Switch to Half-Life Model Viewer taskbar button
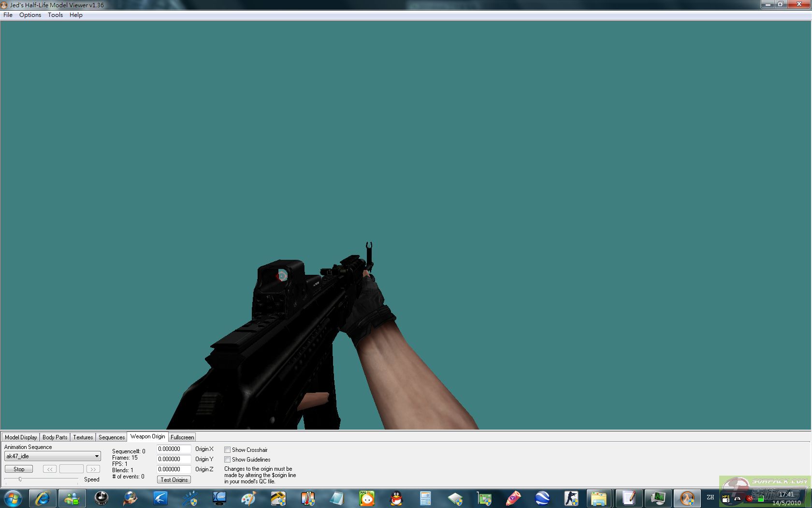This screenshot has height=508, width=812. click(x=687, y=498)
